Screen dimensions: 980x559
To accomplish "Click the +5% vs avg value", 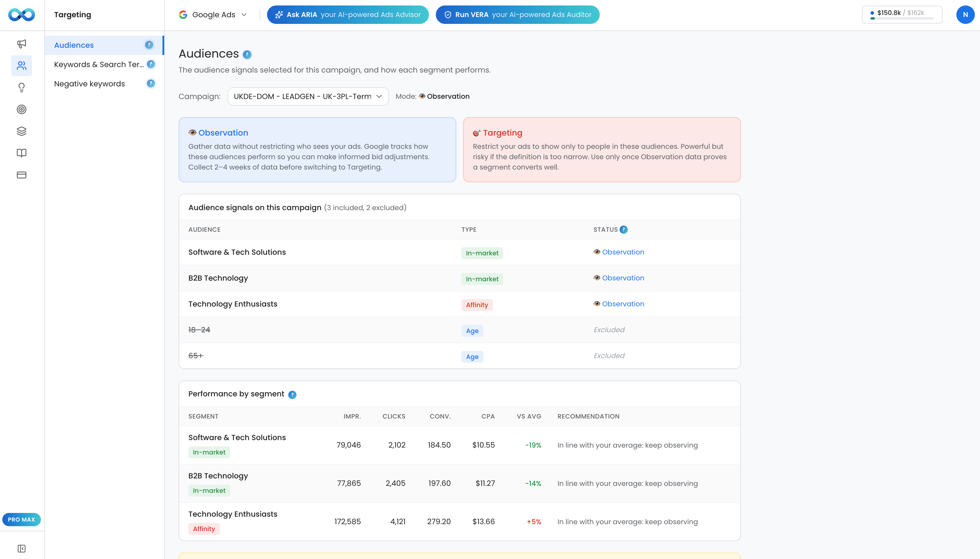I will [533, 522].
